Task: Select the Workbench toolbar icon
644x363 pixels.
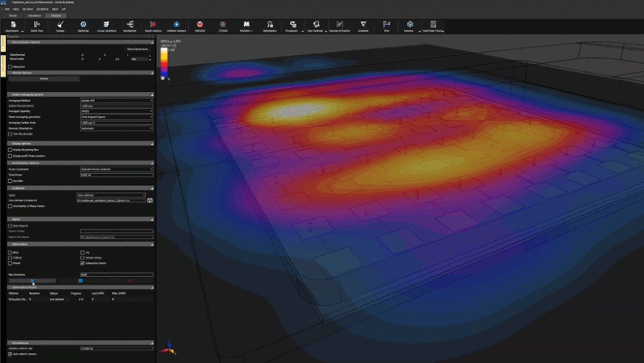Action: (130, 25)
